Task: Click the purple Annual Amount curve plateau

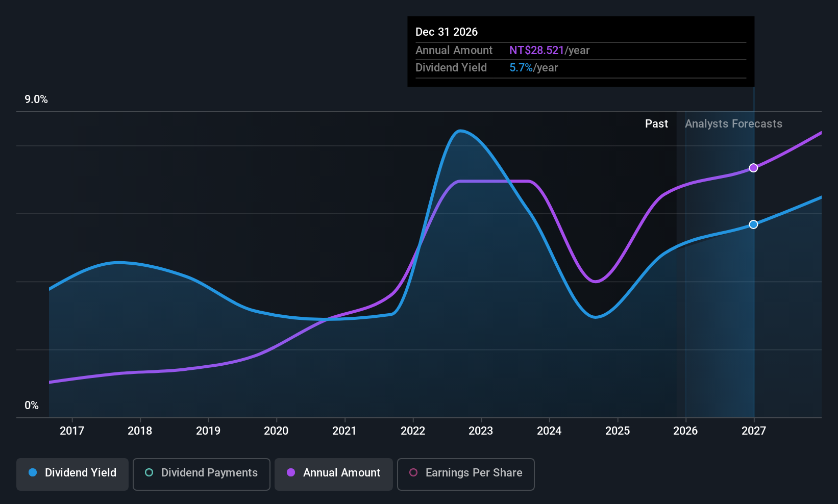Action: [x=492, y=182]
